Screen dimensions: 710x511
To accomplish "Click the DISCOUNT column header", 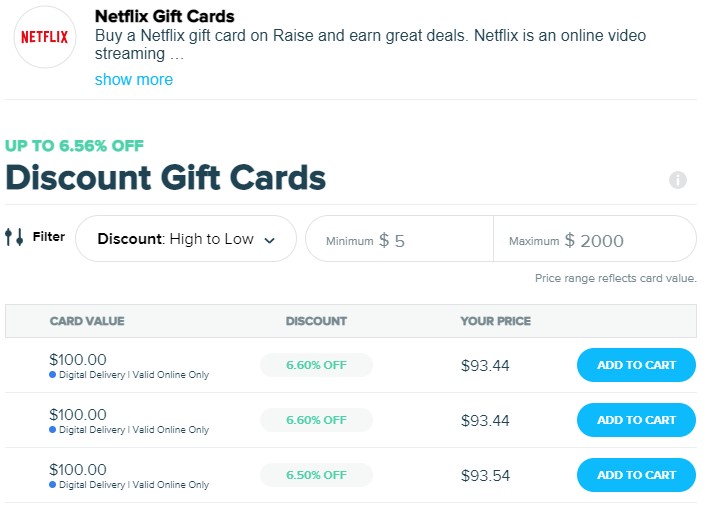I will point(316,321).
